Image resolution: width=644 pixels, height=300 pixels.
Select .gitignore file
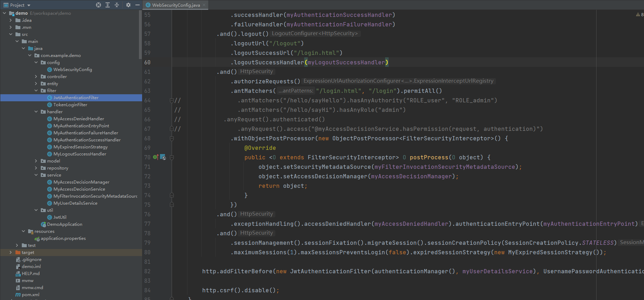(31, 259)
